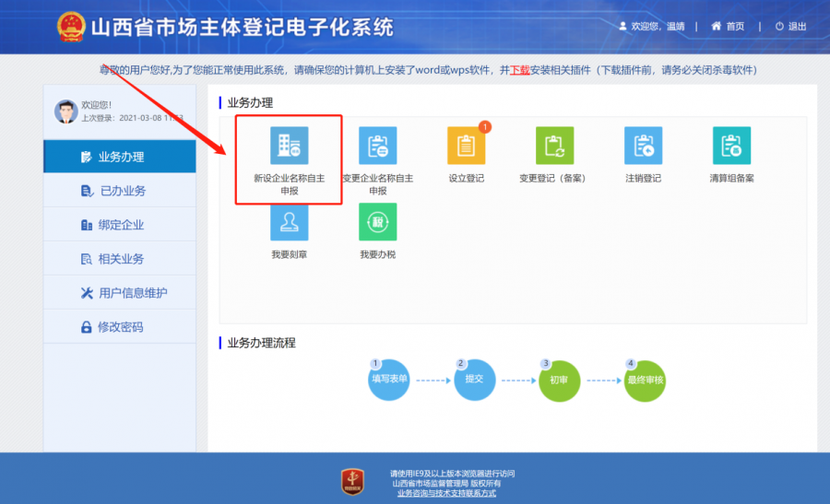Screen dimensions: 830x504
Task: Select 业务办理 in the sidebar
Action: click(120, 157)
